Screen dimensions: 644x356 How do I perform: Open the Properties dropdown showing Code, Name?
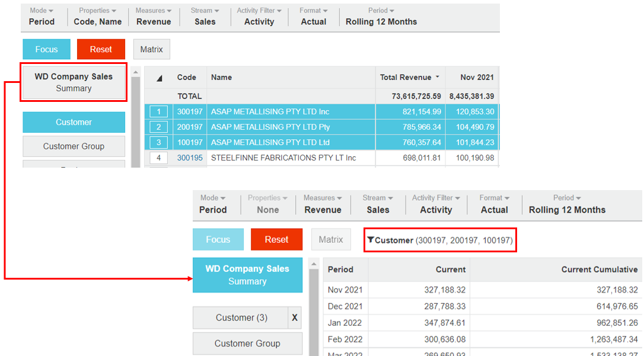(x=97, y=16)
